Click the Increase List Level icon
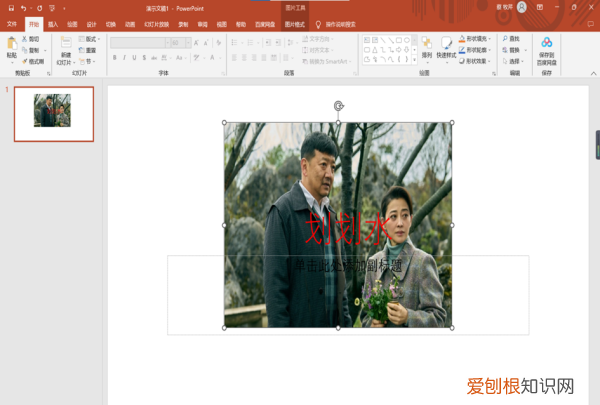Screen dimensions: 600x405 (278, 42)
